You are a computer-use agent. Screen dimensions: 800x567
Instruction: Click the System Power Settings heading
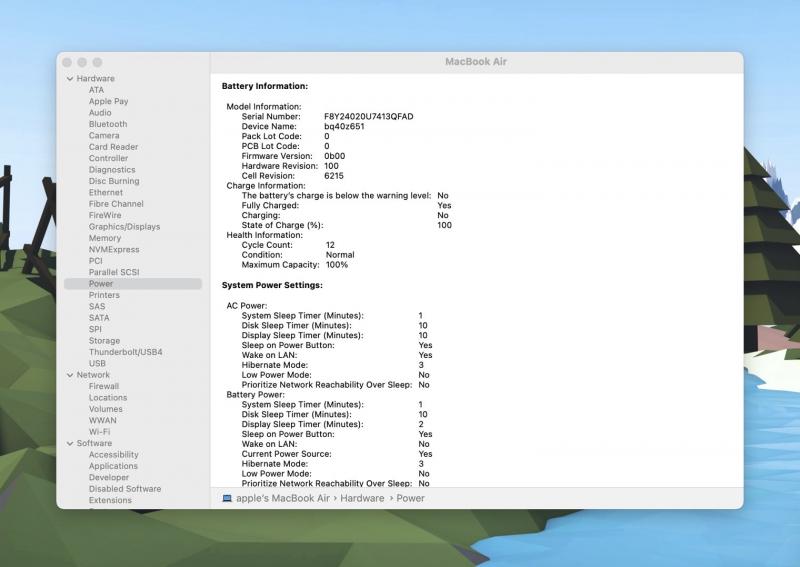(272, 285)
